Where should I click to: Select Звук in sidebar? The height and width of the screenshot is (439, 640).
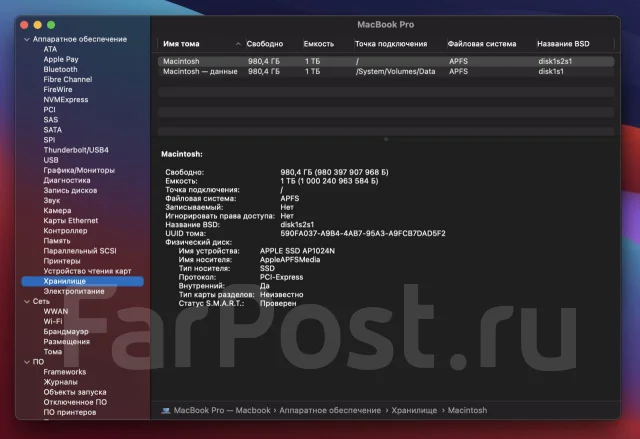[x=51, y=200]
